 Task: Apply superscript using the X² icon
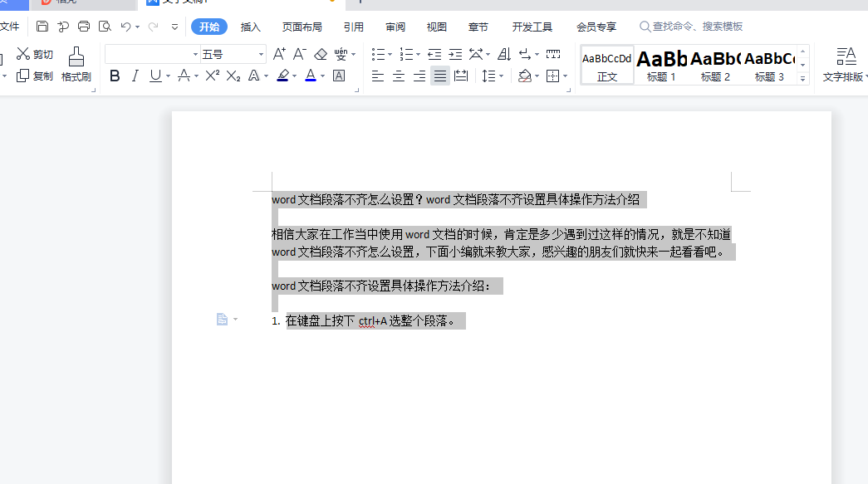point(213,76)
